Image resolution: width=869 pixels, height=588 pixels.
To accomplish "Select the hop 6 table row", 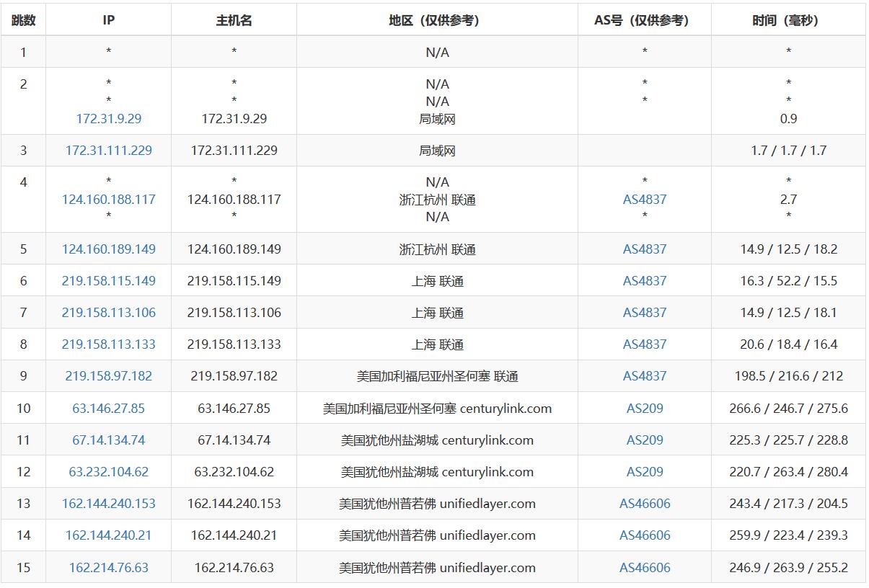I will tap(433, 280).
